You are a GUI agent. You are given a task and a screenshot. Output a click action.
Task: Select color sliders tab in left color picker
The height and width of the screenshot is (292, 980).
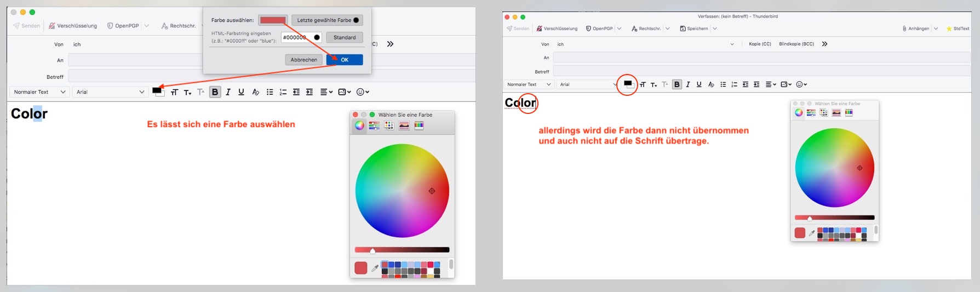pyautogui.click(x=374, y=125)
